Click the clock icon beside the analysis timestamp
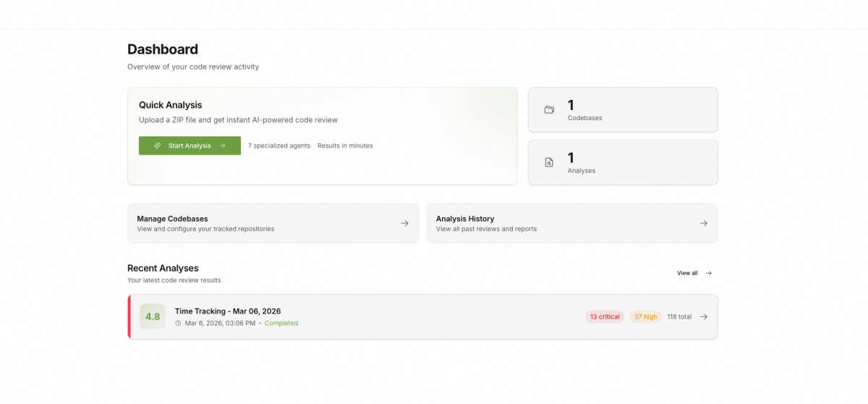Screen dimensions: 868x404 pos(179,324)
